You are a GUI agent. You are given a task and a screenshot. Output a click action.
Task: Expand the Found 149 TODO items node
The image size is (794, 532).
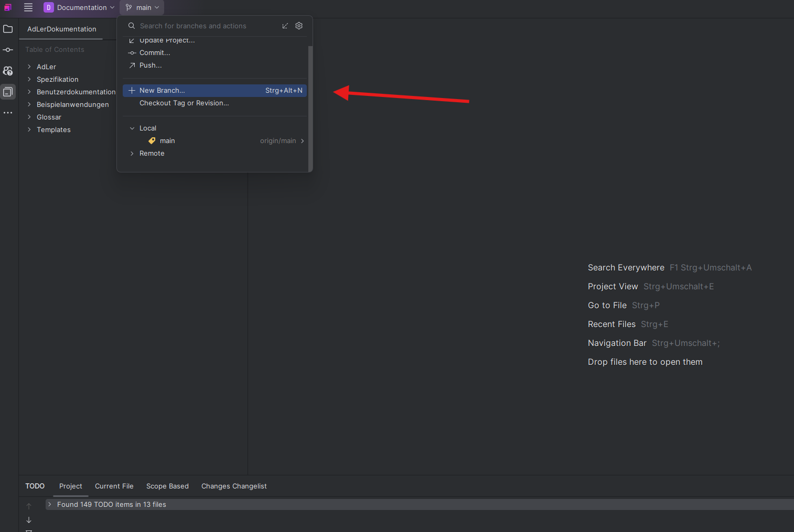pos(49,504)
